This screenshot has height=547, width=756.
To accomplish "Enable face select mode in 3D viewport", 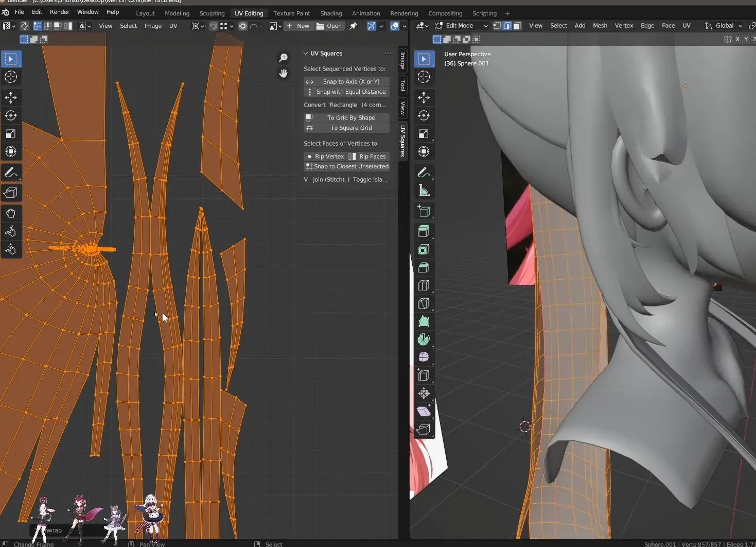I will click(517, 26).
